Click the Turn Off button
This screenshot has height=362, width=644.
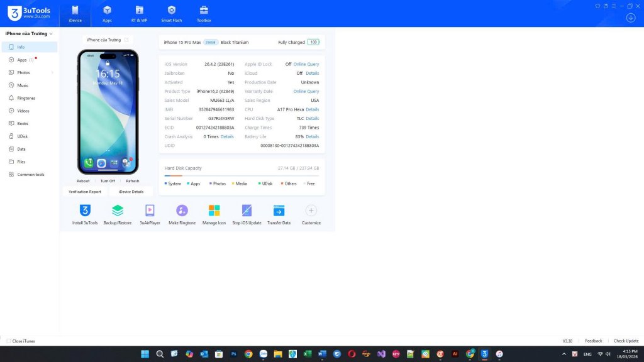(108, 181)
